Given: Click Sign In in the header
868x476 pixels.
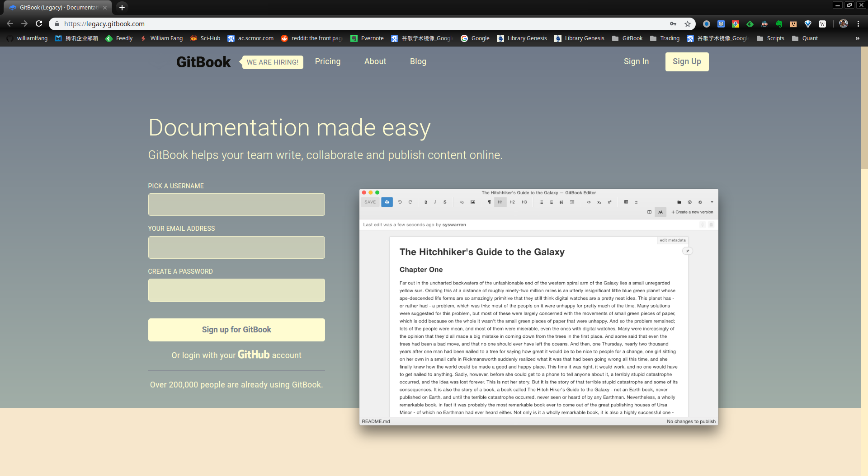Looking at the screenshot, I should [x=636, y=61].
